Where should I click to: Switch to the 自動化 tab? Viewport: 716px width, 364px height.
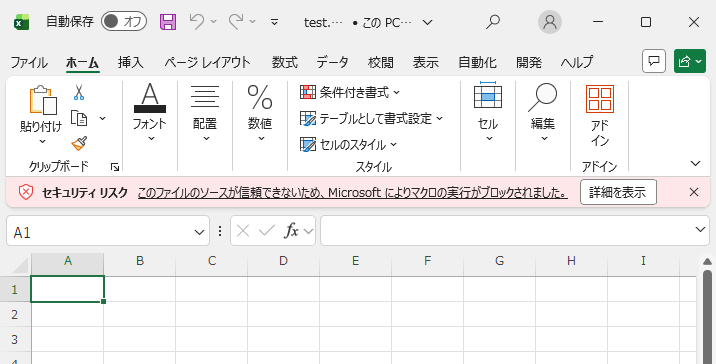[x=477, y=62]
